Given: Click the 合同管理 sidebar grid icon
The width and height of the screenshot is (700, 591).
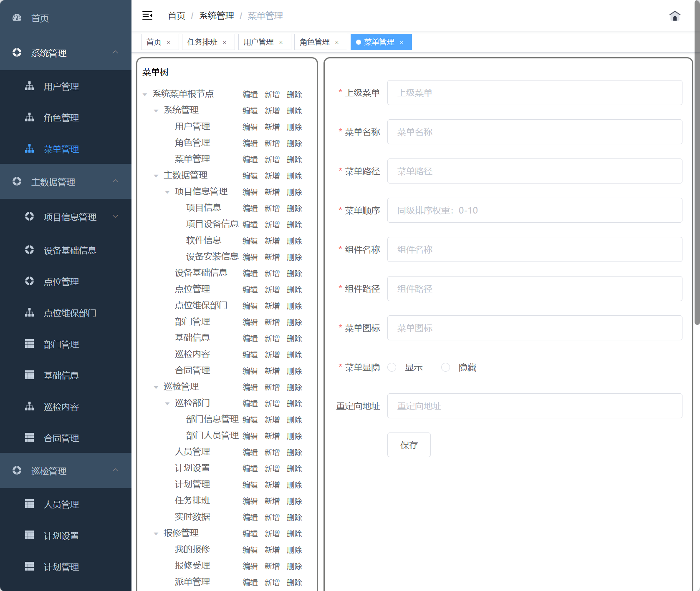Looking at the screenshot, I should point(29,438).
